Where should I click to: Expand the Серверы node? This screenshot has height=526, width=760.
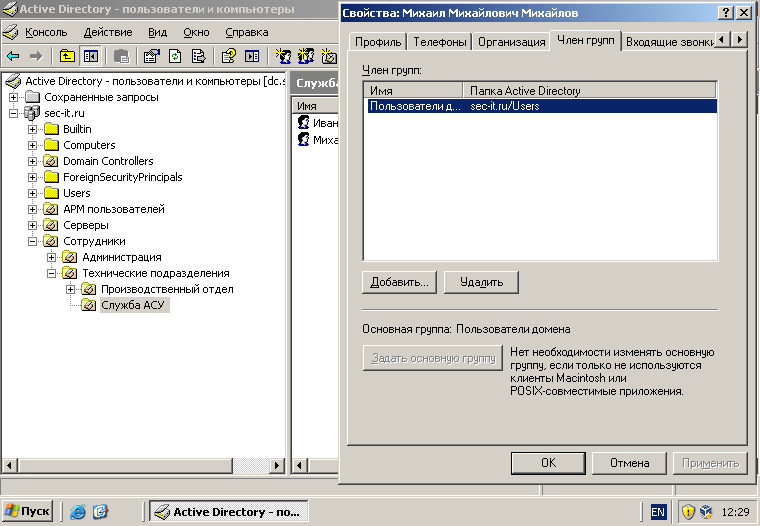(x=32, y=225)
